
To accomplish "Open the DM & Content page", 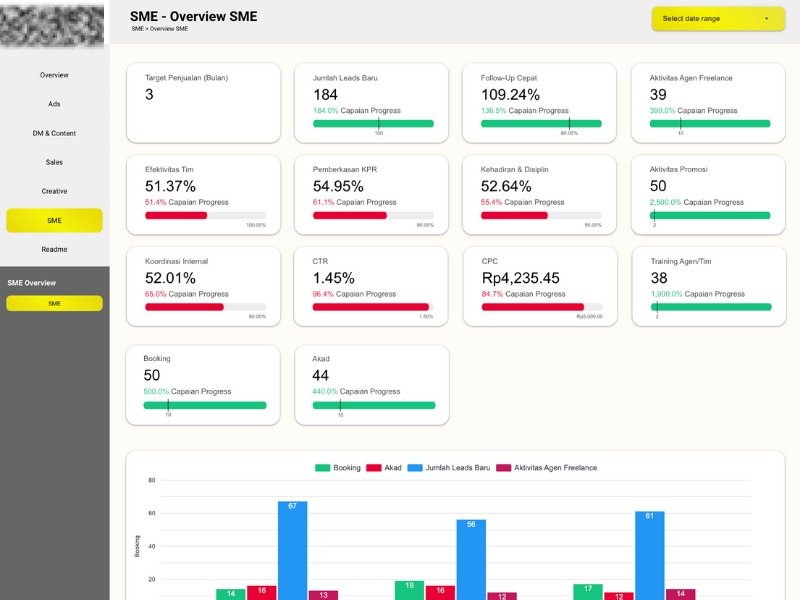I will coord(54,133).
